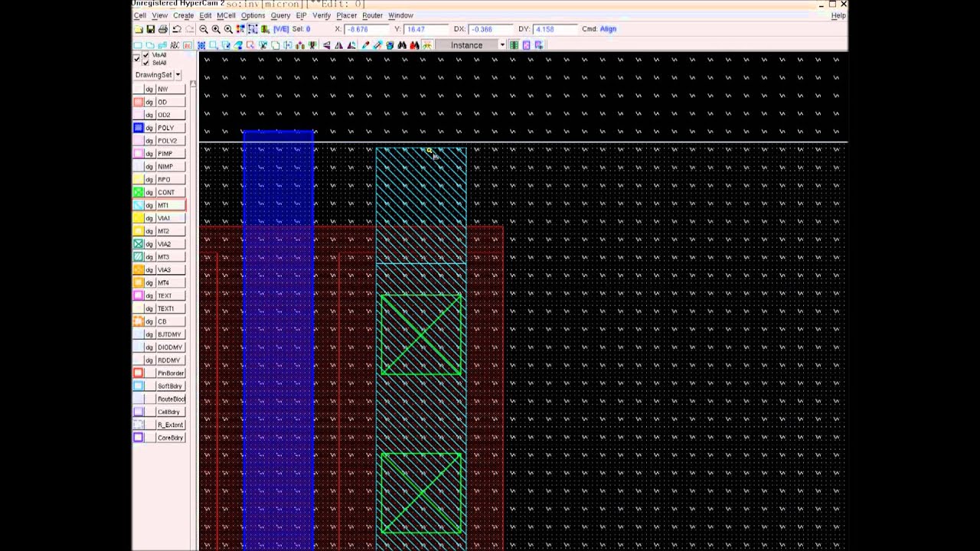This screenshot has width=980, height=551.
Task: Toggle the VisAll checkbox
Action: [x=146, y=55]
